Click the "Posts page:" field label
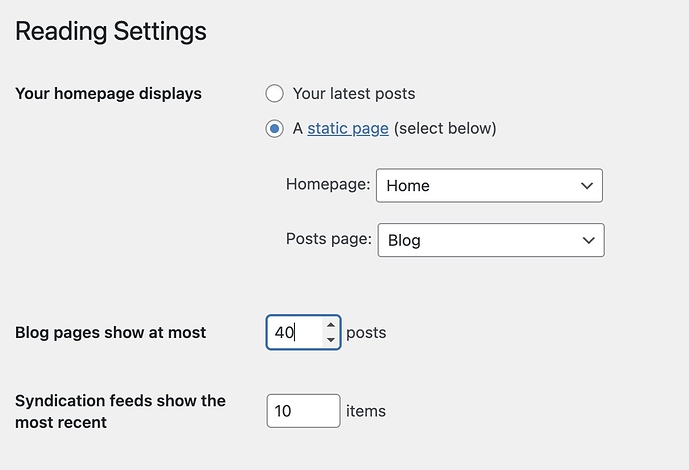 [x=329, y=240]
